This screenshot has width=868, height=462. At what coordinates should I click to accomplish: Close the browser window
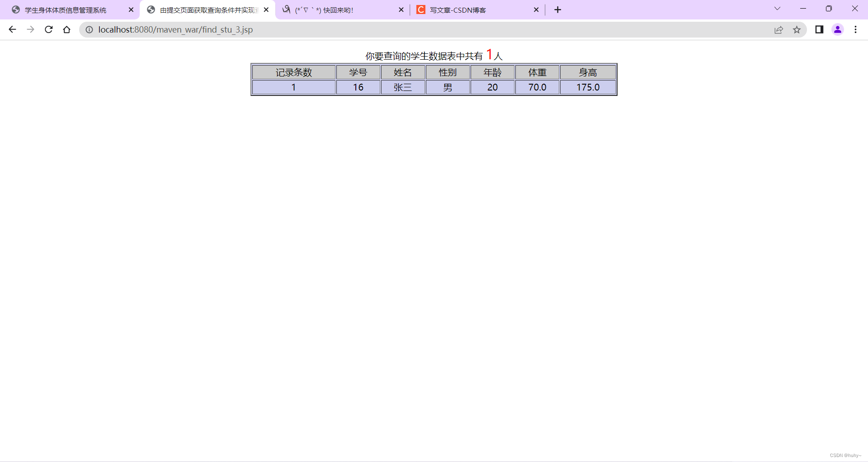pos(854,9)
